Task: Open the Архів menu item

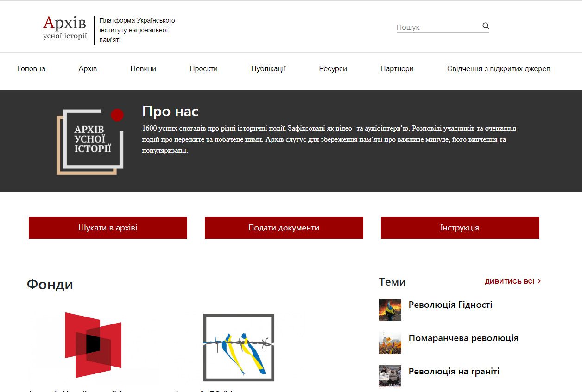Action: click(x=88, y=69)
